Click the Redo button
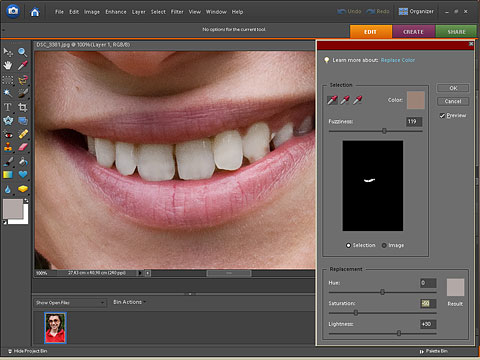The height and width of the screenshot is (360, 480). (378, 12)
